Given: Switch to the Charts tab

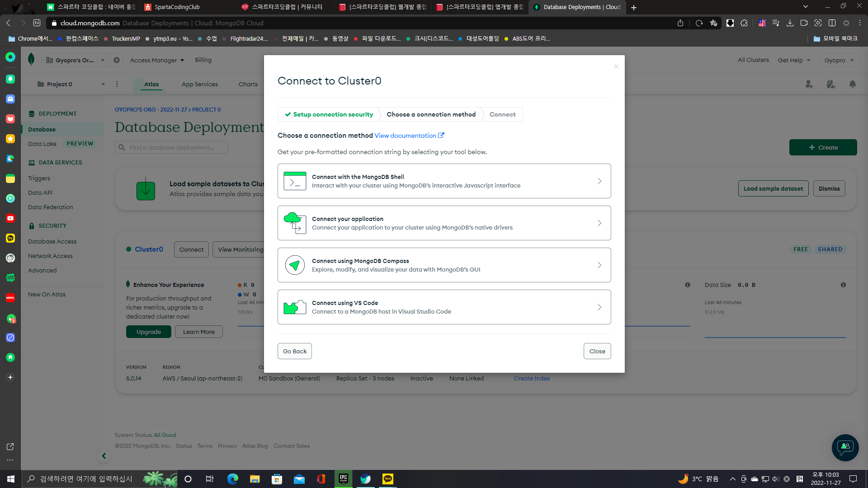Looking at the screenshot, I should pyautogui.click(x=248, y=84).
